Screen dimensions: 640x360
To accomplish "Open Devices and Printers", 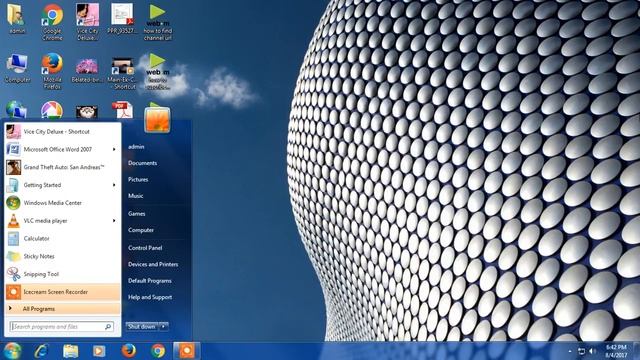I will tap(153, 264).
